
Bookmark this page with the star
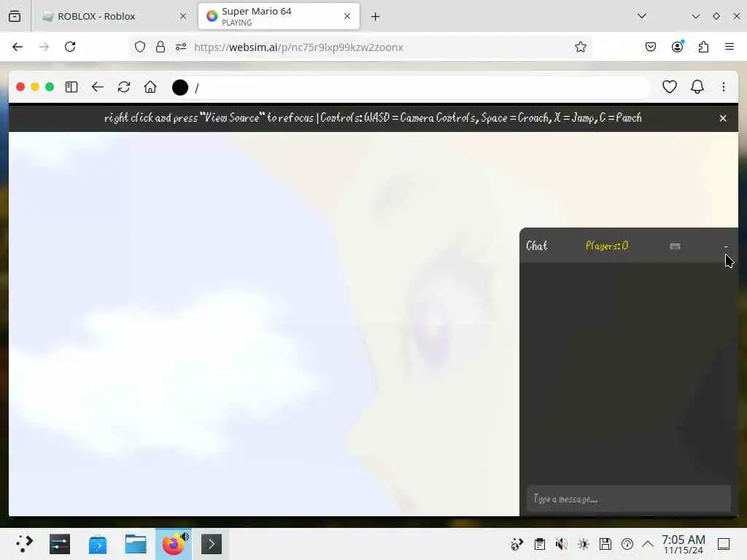[580, 47]
